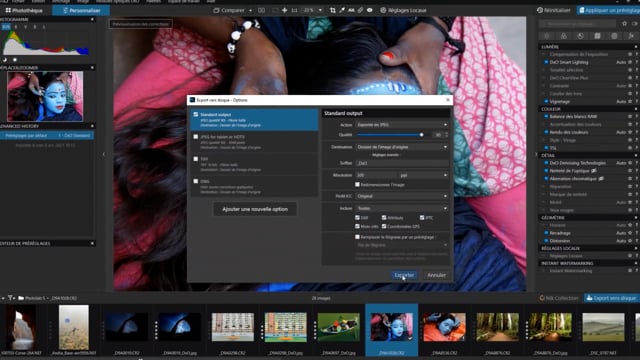Click the active-corrections toggle switch icon

(x=635, y=24)
